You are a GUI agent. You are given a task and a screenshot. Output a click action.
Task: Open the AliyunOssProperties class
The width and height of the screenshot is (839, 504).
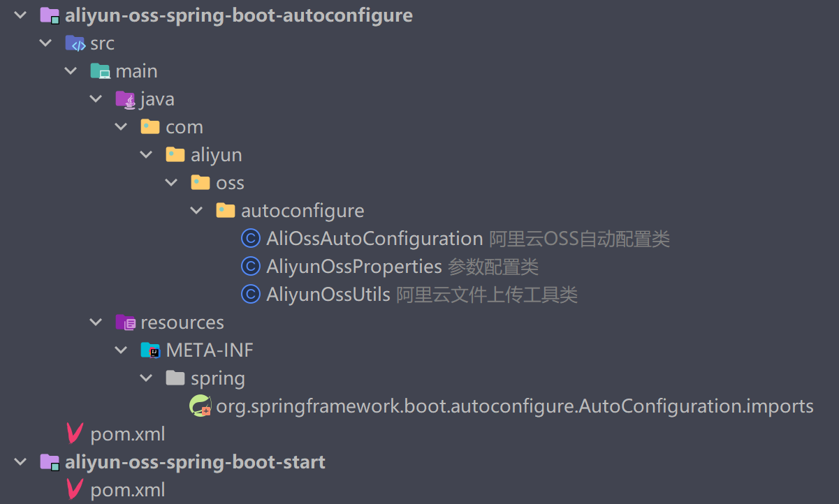click(354, 267)
